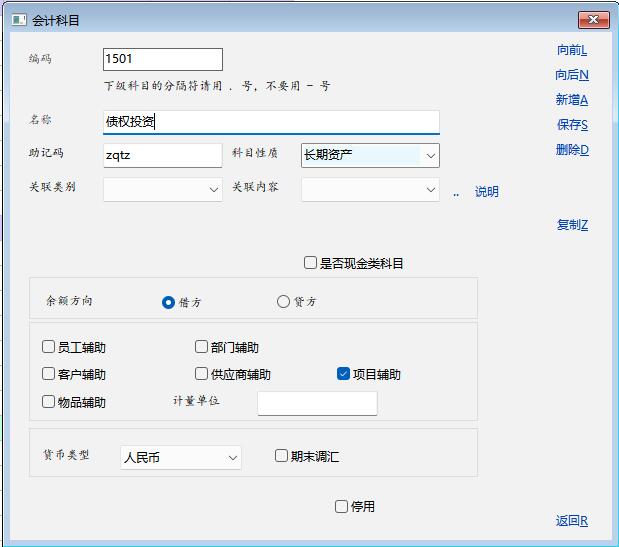
Task: Select the 贷方 balance direction radio
Action: pos(283,302)
